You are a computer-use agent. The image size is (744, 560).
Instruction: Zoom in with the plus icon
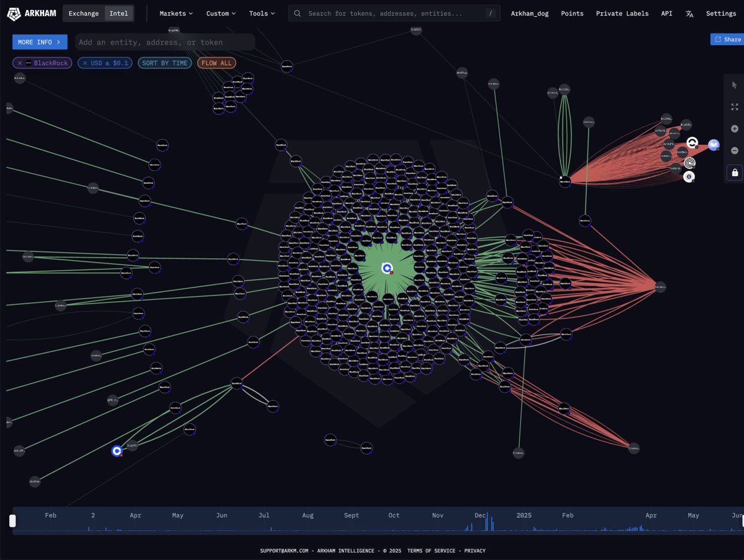pyautogui.click(x=735, y=129)
